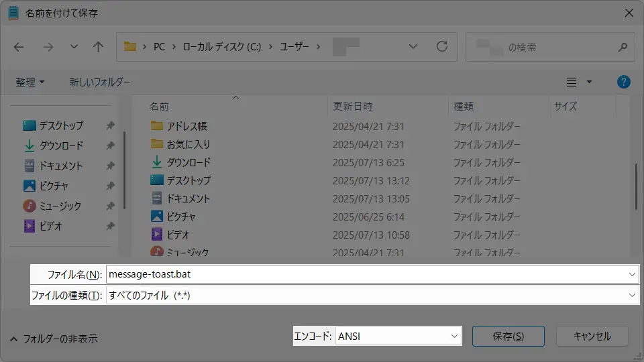Click the ピクチャ icon in file list
Viewport: 644px width, 362px height.
tap(156, 216)
